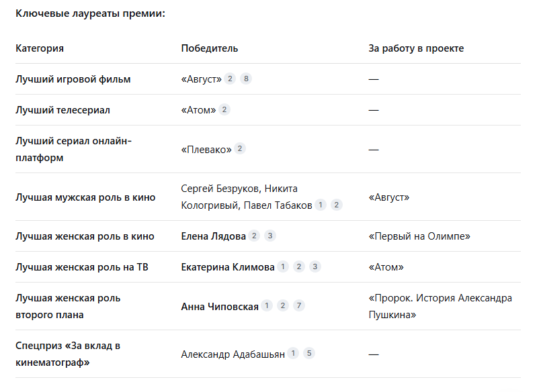
Task: Click citation 1 after Павел Табаков
Action: click(321, 205)
